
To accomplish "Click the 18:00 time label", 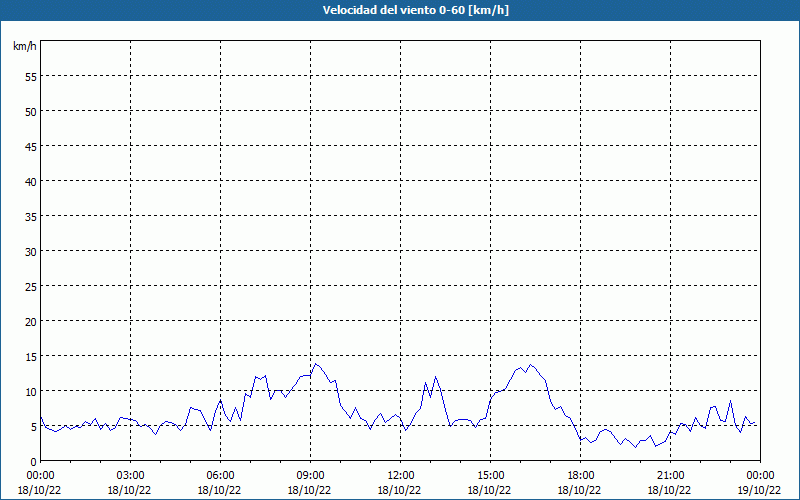I will click(581, 476).
